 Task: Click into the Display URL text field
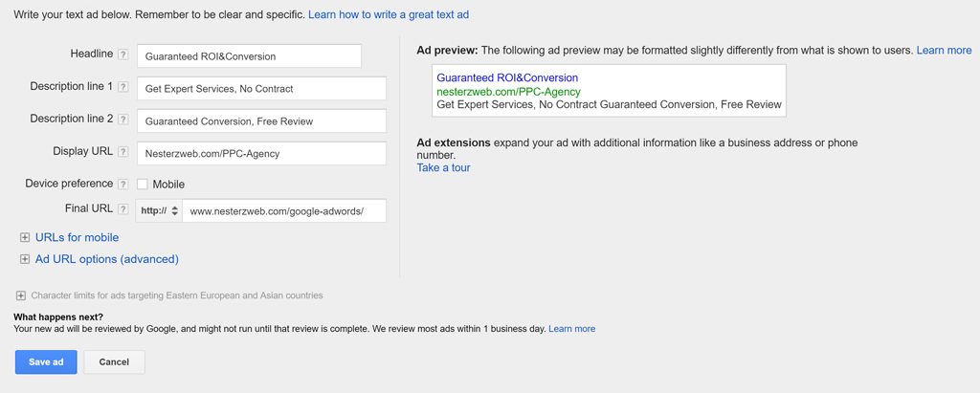pos(262,154)
